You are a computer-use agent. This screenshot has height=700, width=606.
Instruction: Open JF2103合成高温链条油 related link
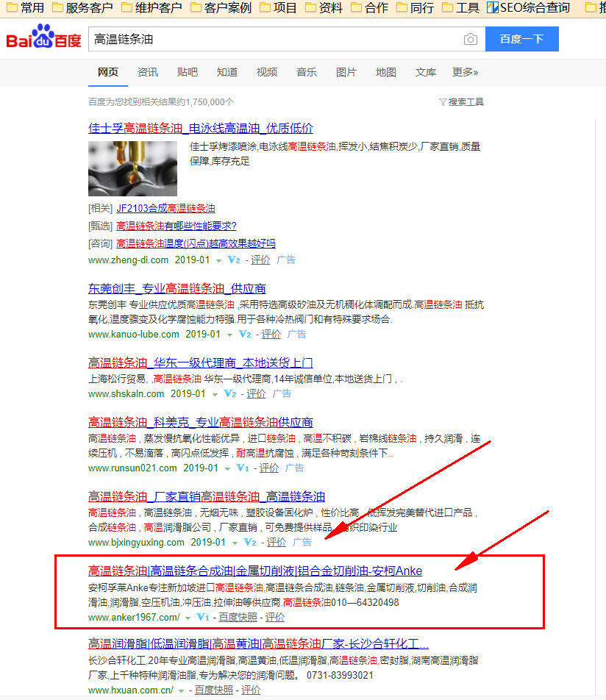tap(165, 209)
